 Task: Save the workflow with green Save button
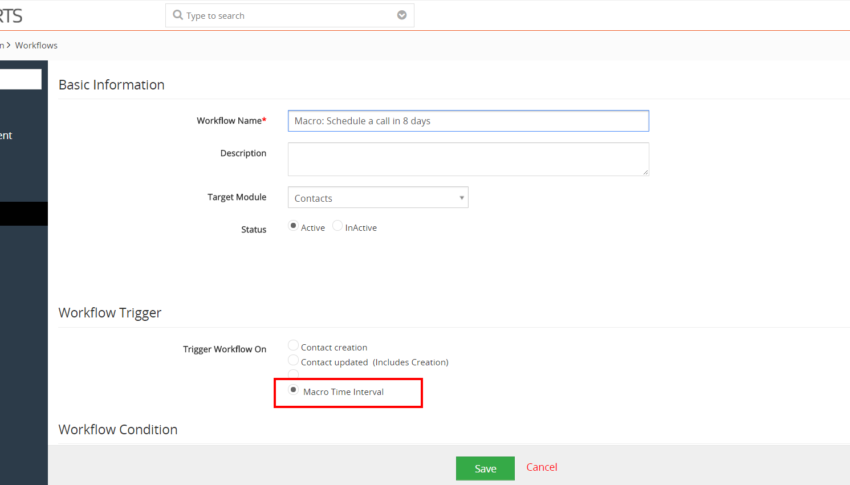[485, 468]
